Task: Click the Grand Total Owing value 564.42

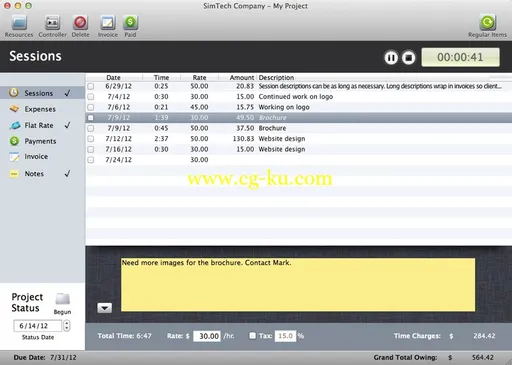Action: [x=483, y=358]
